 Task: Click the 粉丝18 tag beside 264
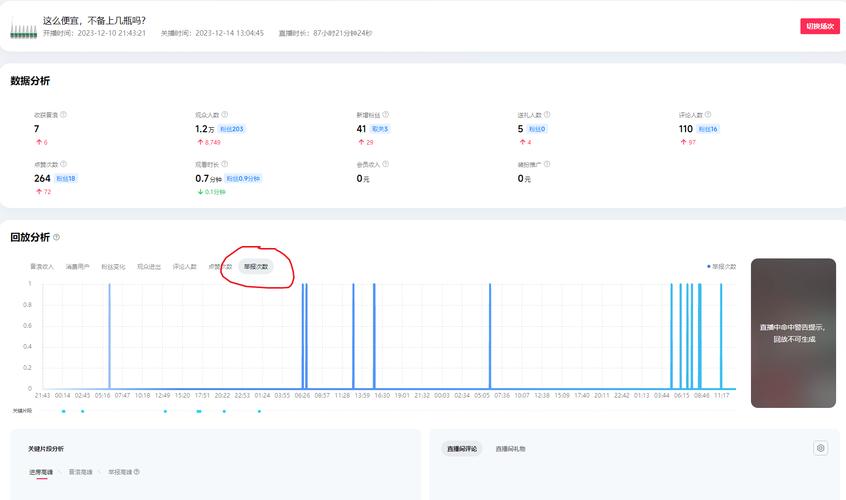coord(66,179)
